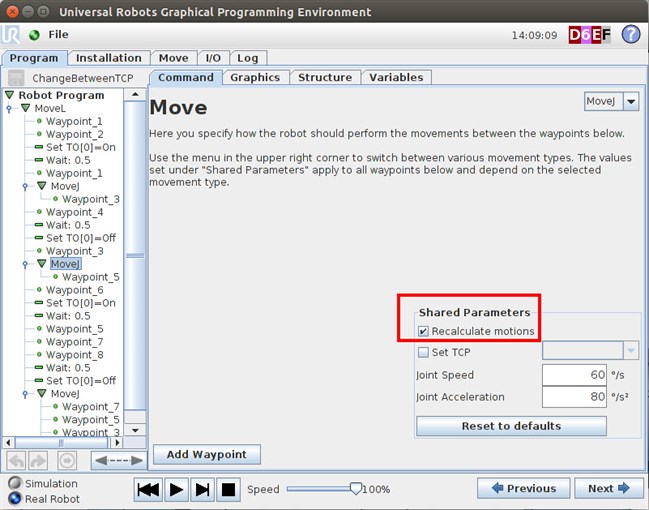Uncheck Recalculate motions checkbox
Viewport: 649px width, 510px height.
pyautogui.click(x=423, y=331)
